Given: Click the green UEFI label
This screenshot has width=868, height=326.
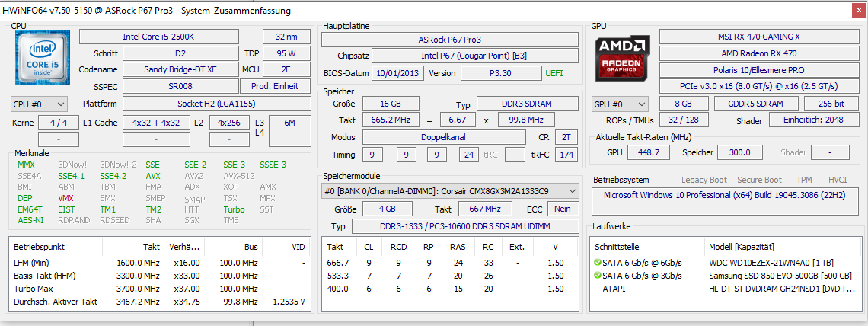Looking at the screenshot, I should tap(554, 73).
